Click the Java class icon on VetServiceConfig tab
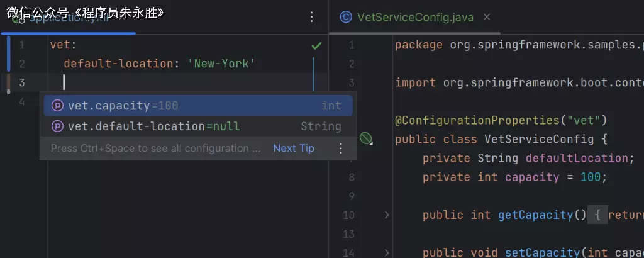 point(345,17)
